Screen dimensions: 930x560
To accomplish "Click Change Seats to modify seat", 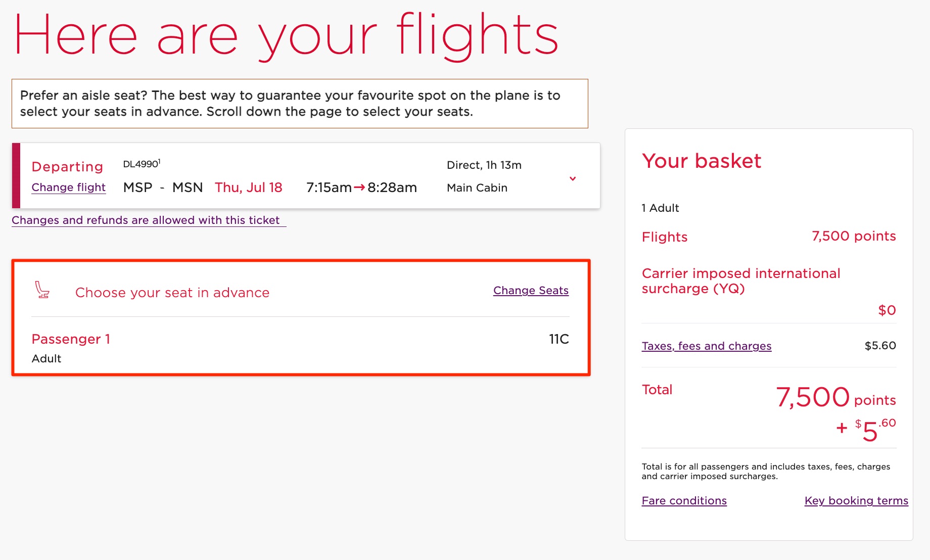I will (x=530, y=290).
